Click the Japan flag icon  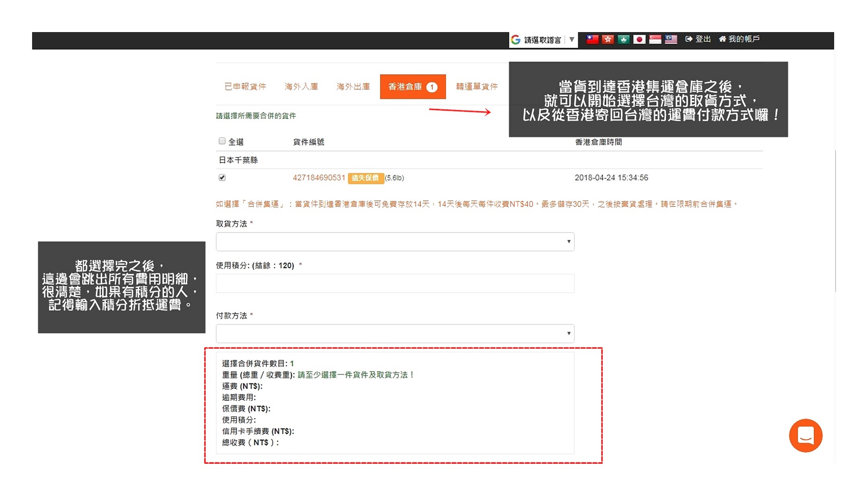coord(639,39)
